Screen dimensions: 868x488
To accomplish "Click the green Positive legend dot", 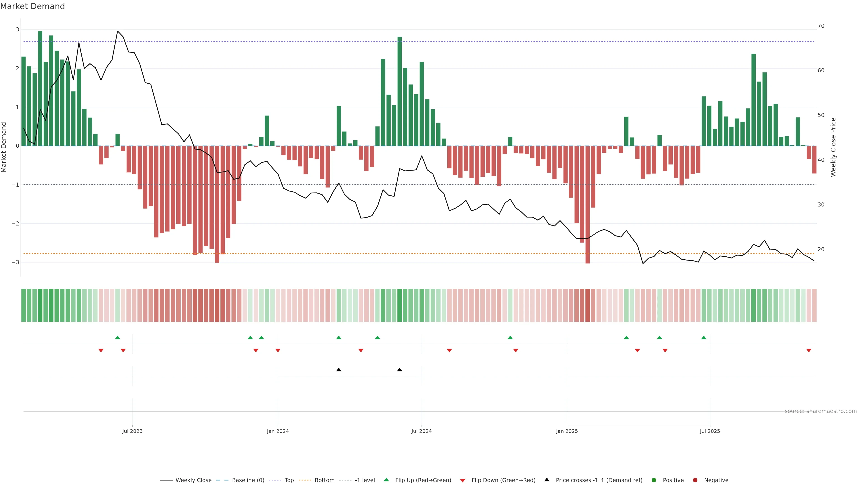I will (654, 480).
